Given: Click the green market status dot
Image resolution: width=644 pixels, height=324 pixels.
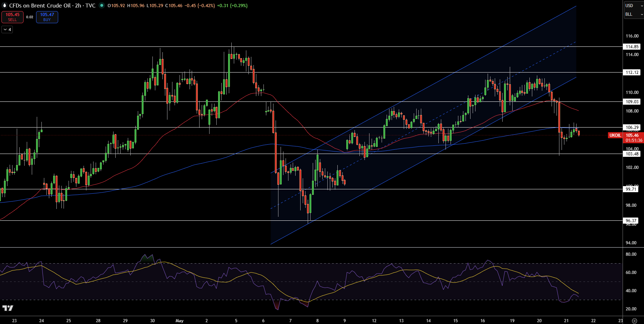Looking at the screenshot, I should [102, 6].
